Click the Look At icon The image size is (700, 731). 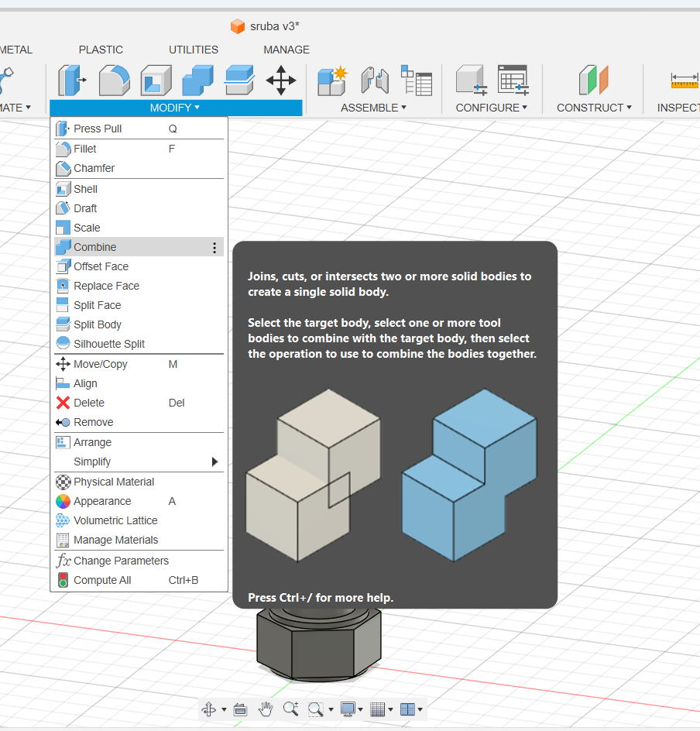tap(241, 709)
